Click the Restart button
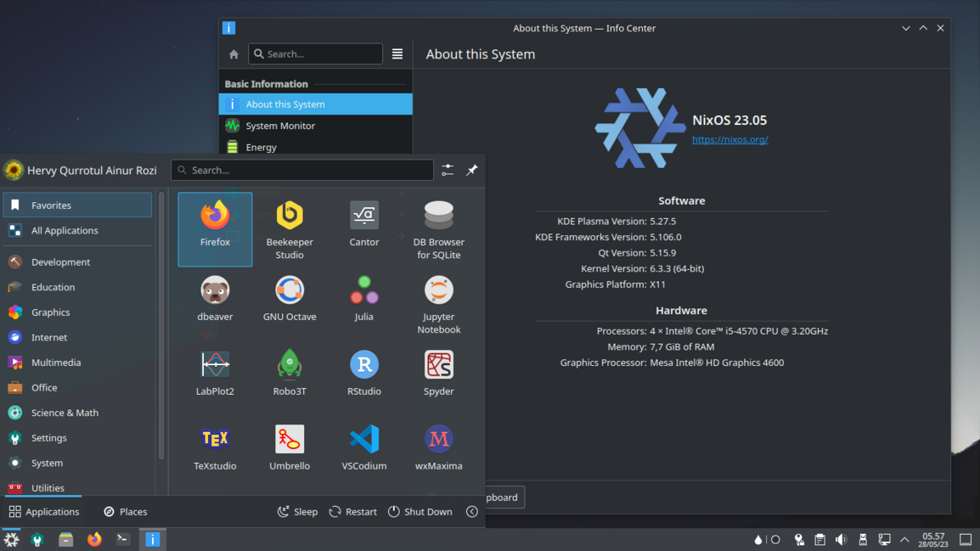Viewport: 980px width, 551px height. tap(352, 512)
